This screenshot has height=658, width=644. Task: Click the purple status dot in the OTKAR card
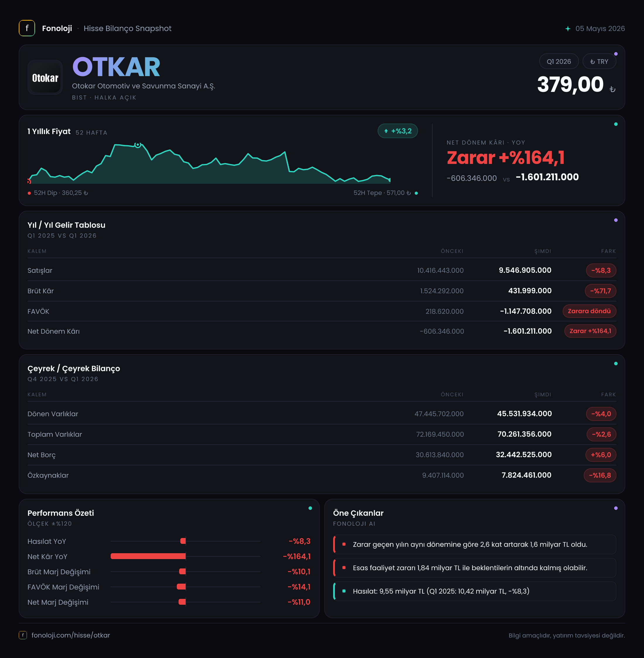click(x=616, y=54)
